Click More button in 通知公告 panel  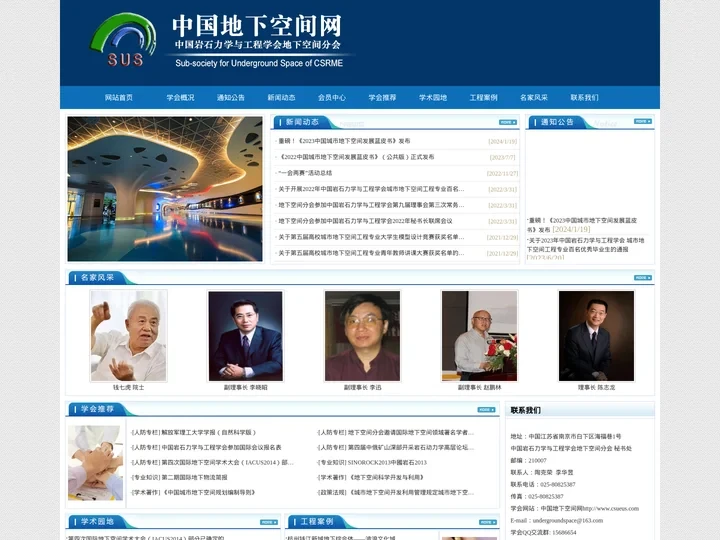click(643, 121)
